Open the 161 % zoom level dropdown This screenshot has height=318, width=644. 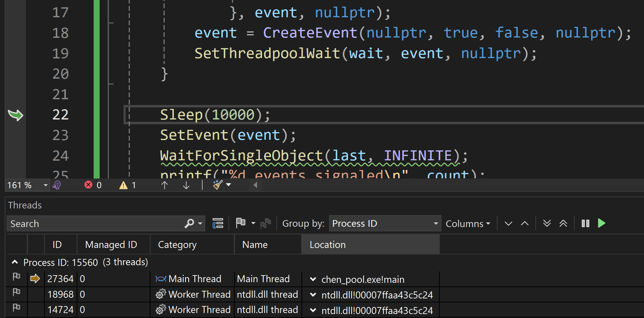[46, 185]
